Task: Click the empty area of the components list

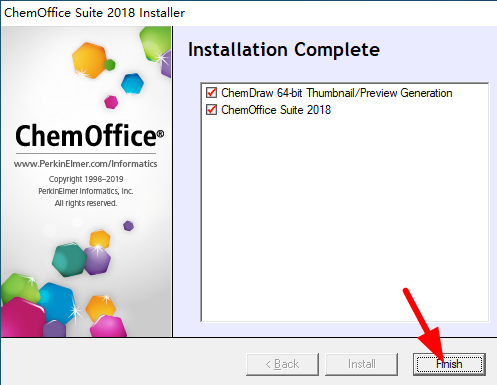Action: (x=345, y=217)
